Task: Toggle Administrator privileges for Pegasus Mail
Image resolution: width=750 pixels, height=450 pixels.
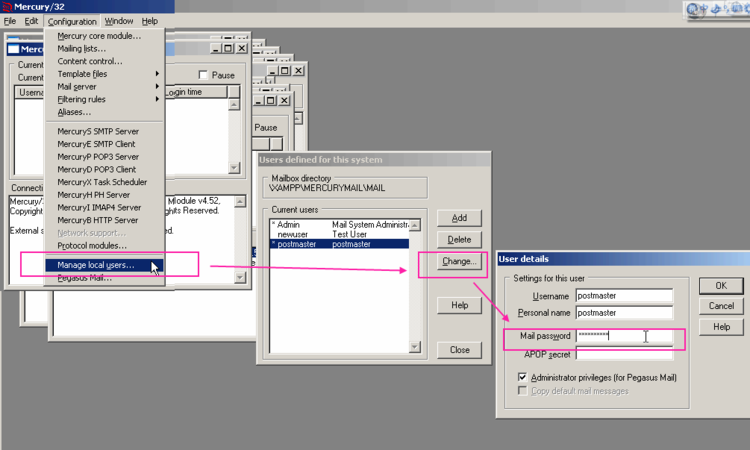Action: [523, 377]
